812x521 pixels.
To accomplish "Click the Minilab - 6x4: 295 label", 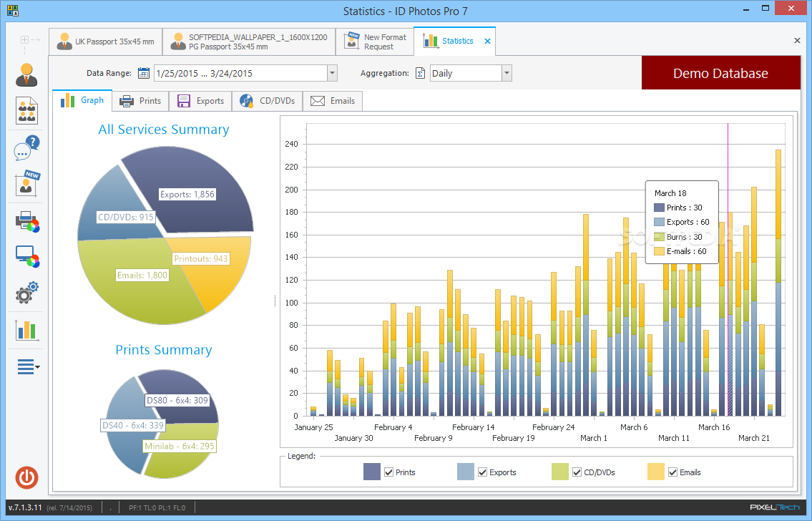I will 179,446.
